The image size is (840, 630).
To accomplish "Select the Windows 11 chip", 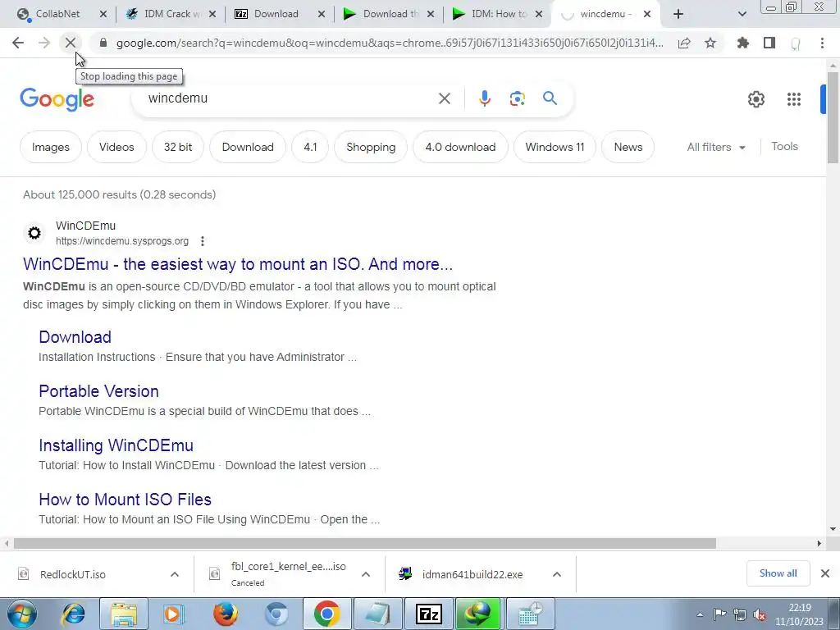I will point(555,147).
